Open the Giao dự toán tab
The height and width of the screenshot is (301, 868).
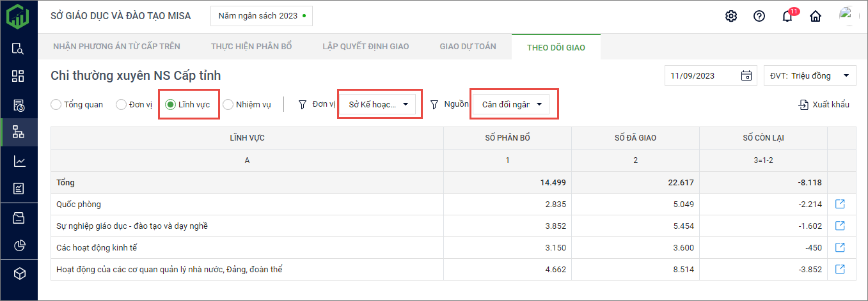(x=468, y=47)
